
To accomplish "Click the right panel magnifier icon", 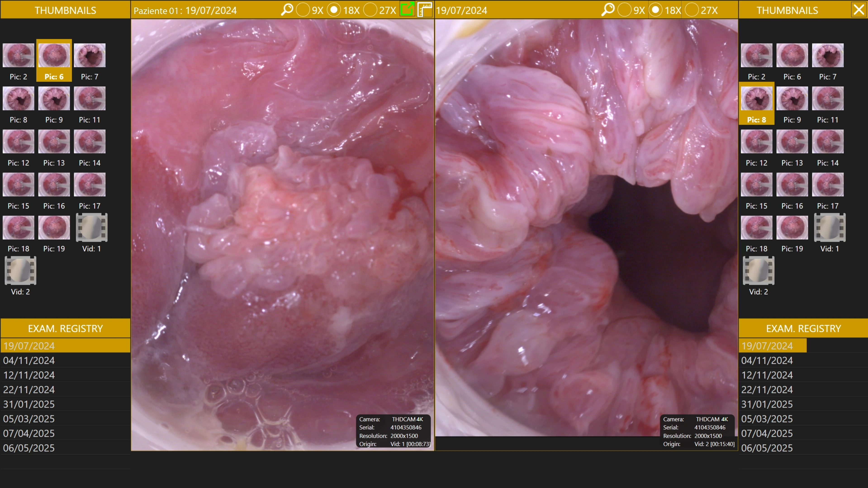I will pyautogui.click(x=607, y=9).
